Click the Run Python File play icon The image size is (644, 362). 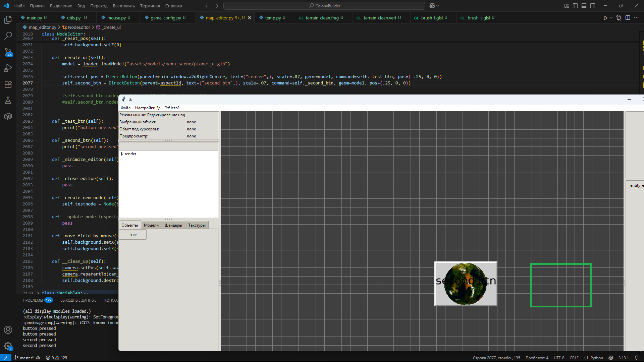tap(605, 18)
